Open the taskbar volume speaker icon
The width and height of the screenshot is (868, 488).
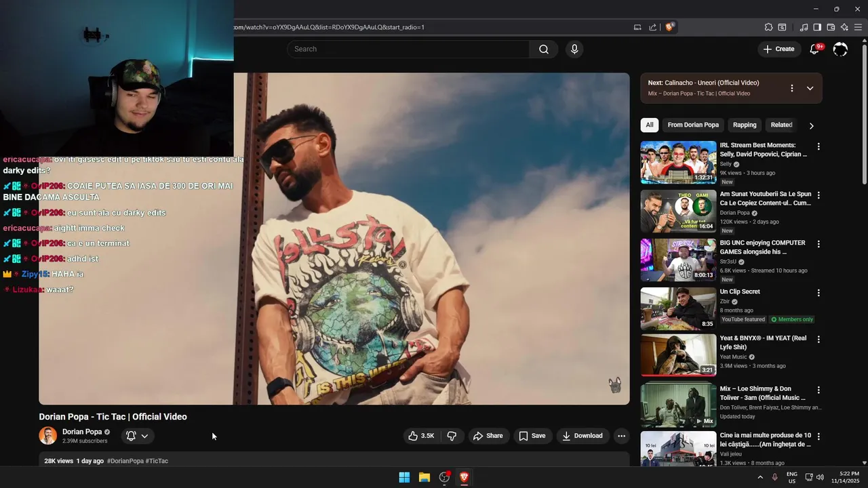(x=819, y=477)
